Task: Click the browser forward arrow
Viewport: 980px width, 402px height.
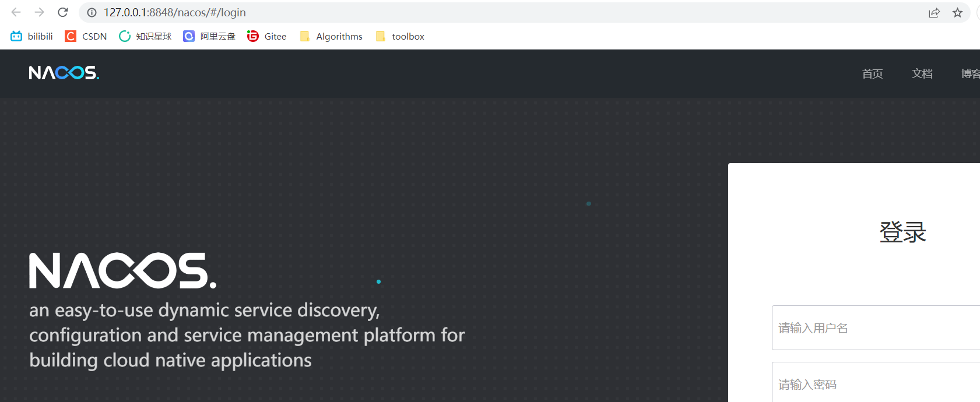Action: click(40, 12)
